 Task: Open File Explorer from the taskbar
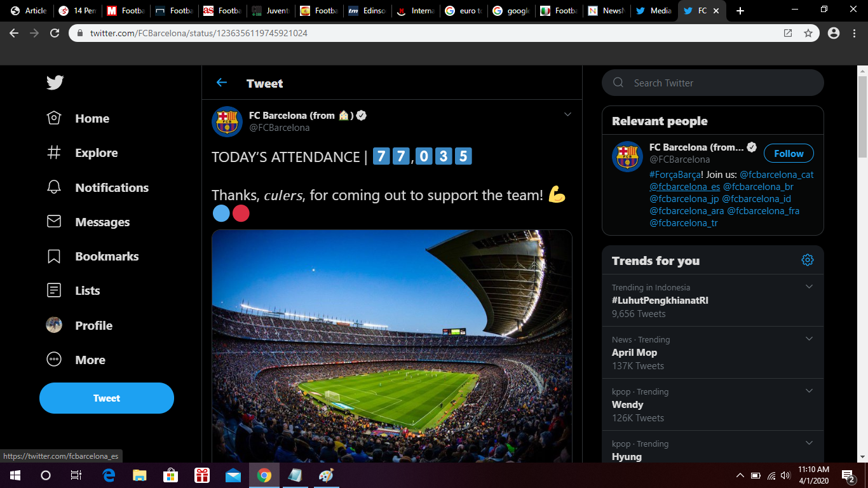click(x=140, y=475)
